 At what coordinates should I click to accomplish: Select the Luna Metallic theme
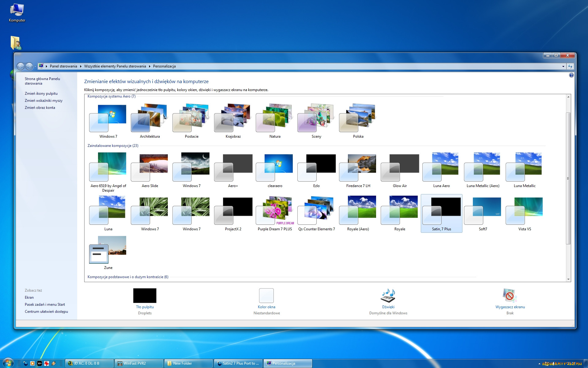(x=525, y=170)
